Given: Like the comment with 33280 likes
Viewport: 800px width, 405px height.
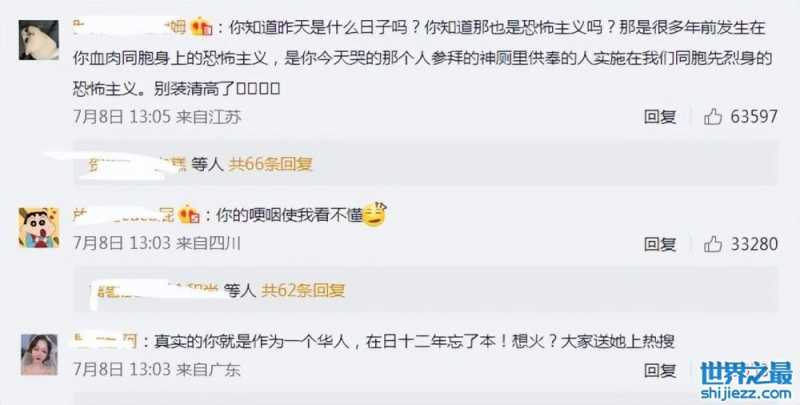Looking at the screenshot, I should tap(713, 244).
